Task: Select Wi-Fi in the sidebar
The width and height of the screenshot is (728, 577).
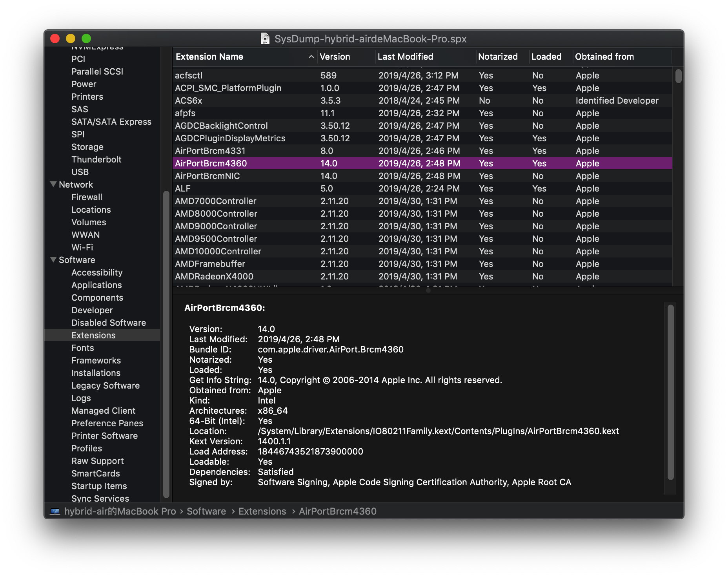Action: [x=82, y=247]
